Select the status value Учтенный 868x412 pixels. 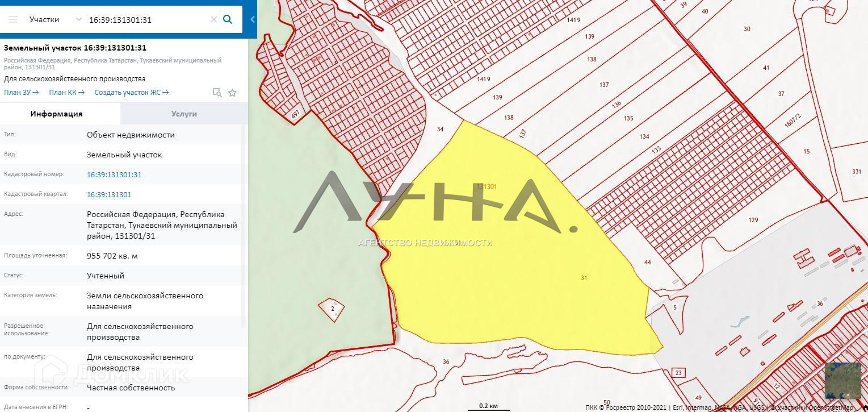(x=106, y=276)
